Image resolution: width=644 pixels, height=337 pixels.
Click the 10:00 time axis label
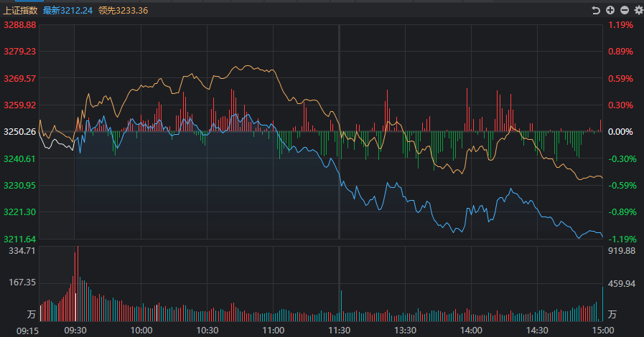click(141, 330)
